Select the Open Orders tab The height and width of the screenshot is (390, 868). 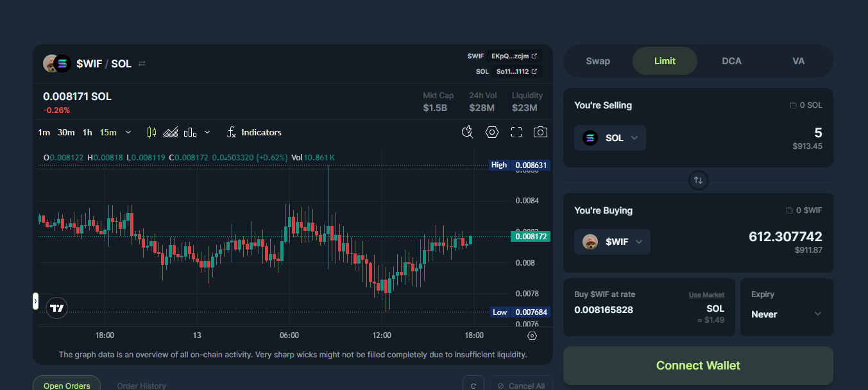pos(67,386)
